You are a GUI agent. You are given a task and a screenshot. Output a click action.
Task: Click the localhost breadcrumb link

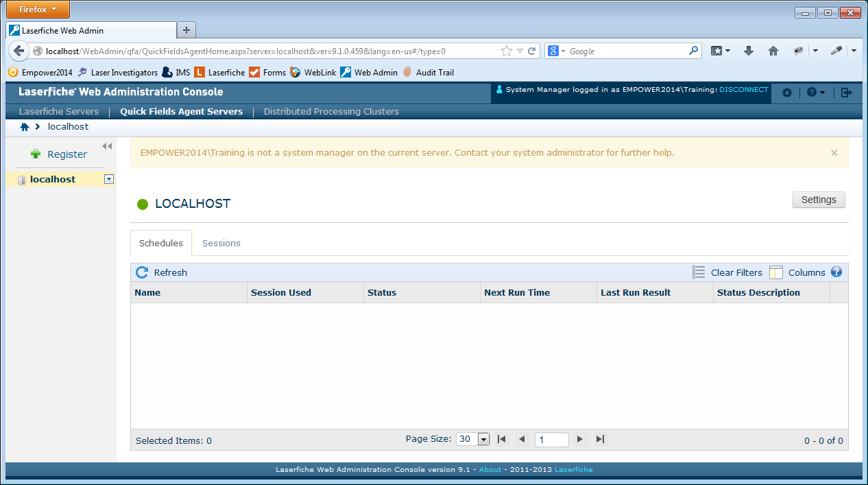pos(68,127)
